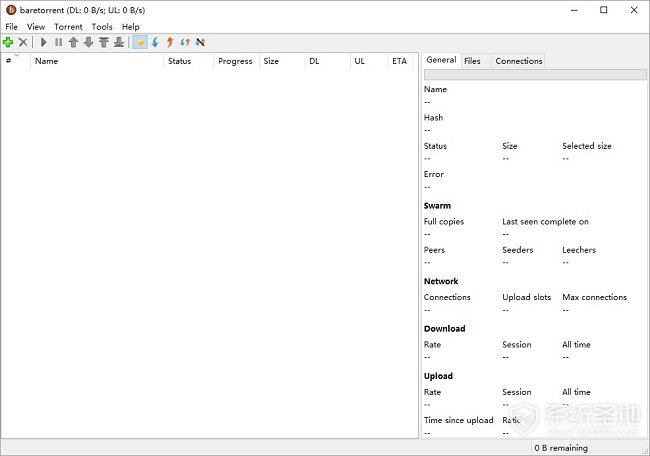
Task: Toggle the blue downloading filter icon
Action: point(155,42)
